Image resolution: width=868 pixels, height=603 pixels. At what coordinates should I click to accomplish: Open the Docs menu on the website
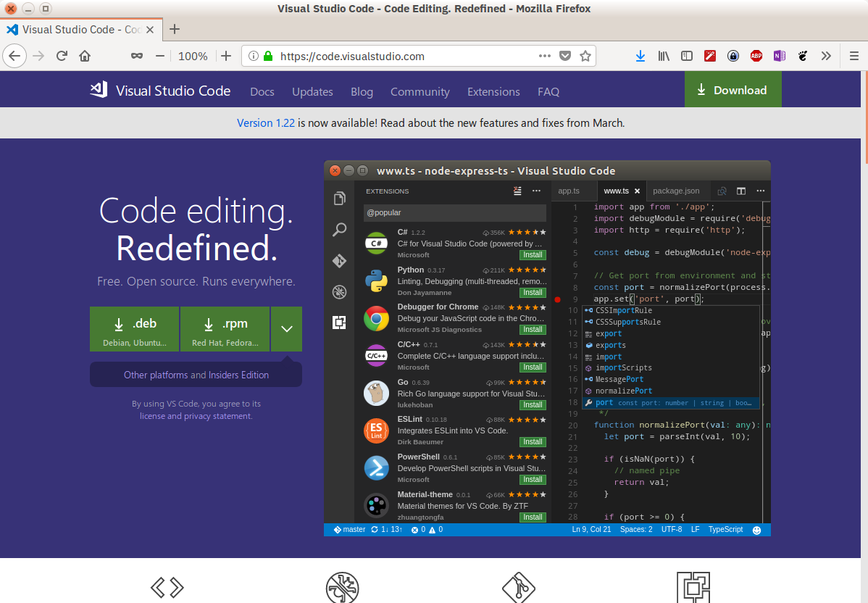click(262, 92)
